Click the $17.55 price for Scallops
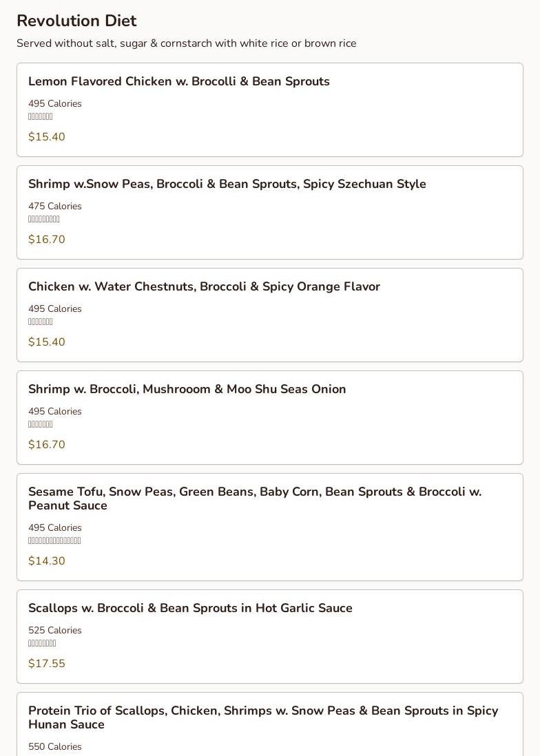The height and width of the screenshot is (756, 540). coord(47,664)
